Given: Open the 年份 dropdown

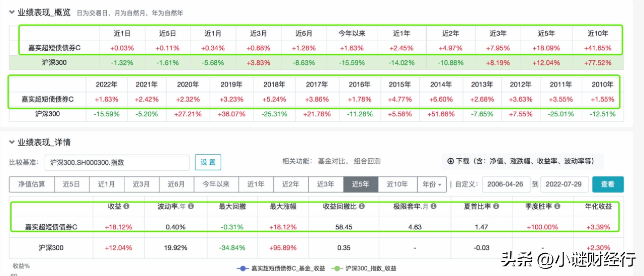Looking at the screenshot, I should click(432, 184).
